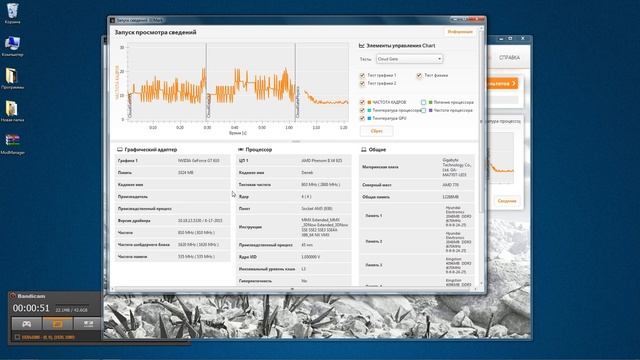Click the Bandicam orange resolution text

pyautogui.click(x=48, y=337)
